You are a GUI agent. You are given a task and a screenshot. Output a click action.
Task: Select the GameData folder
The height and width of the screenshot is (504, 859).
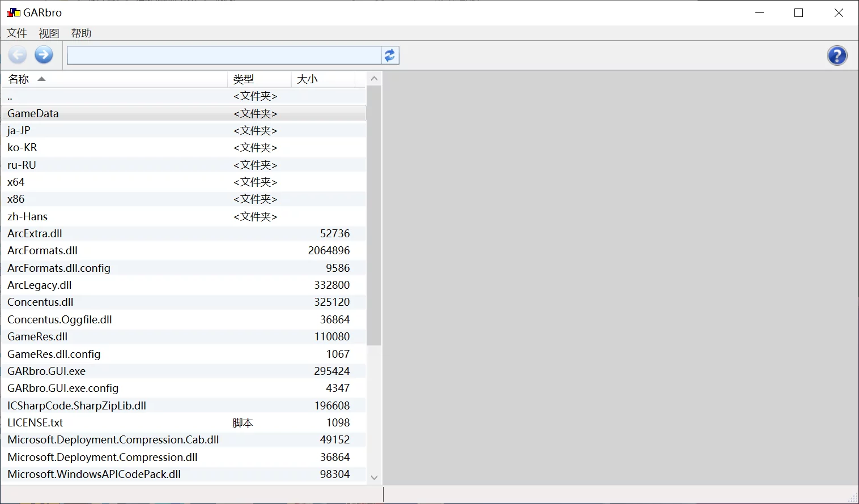[x=33, y=113]
